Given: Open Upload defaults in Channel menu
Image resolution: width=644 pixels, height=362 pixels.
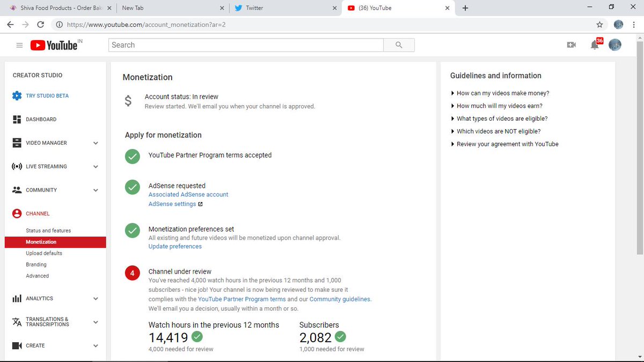Looking at the screenshot, I should click(x=44, y=253).
